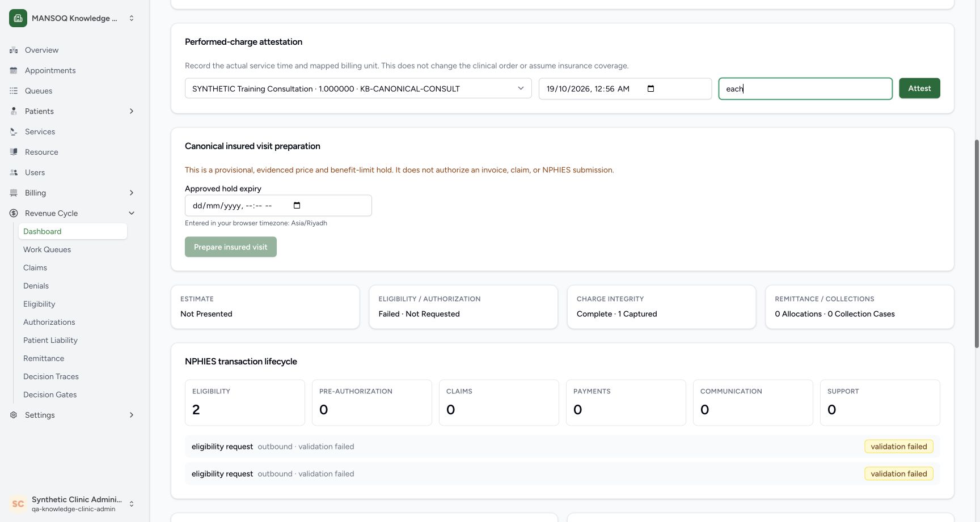Select the Dashboard sidebar item
Screen dimensions: 980x522
[73, 231]
